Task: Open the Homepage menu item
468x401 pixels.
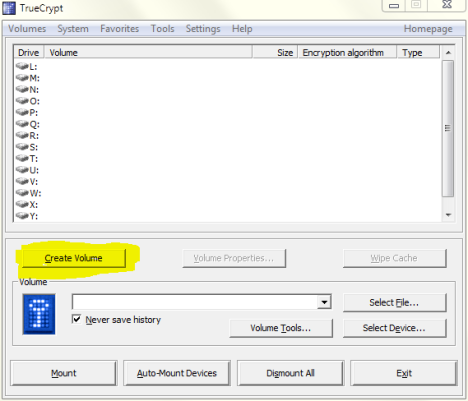Action: point(428,29)
